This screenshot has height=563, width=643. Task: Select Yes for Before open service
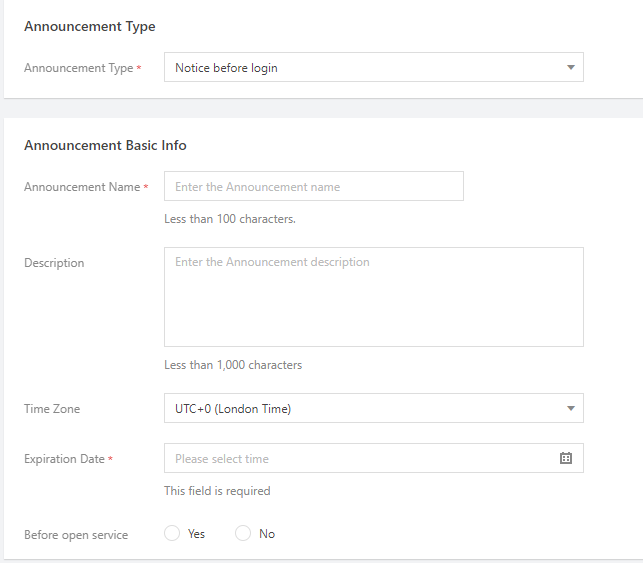click(172, 533)
